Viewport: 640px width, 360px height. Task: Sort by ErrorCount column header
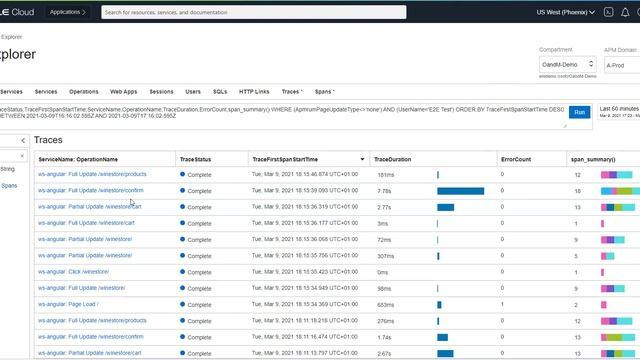[x=516, y=160]
